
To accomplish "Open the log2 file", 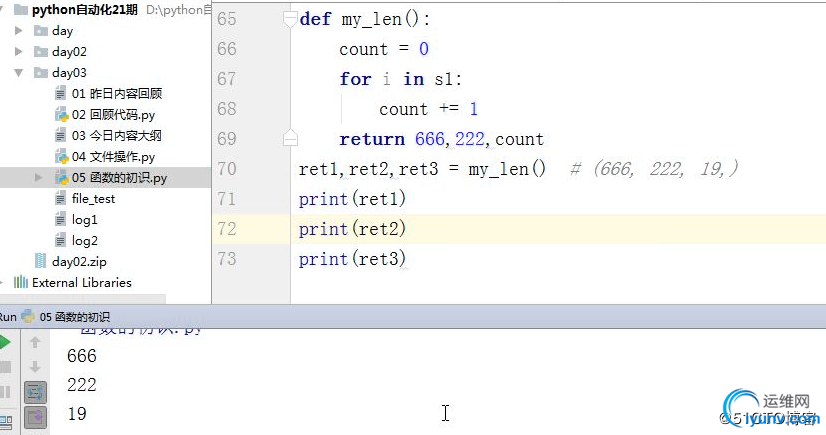I will [x=85, y=241].
